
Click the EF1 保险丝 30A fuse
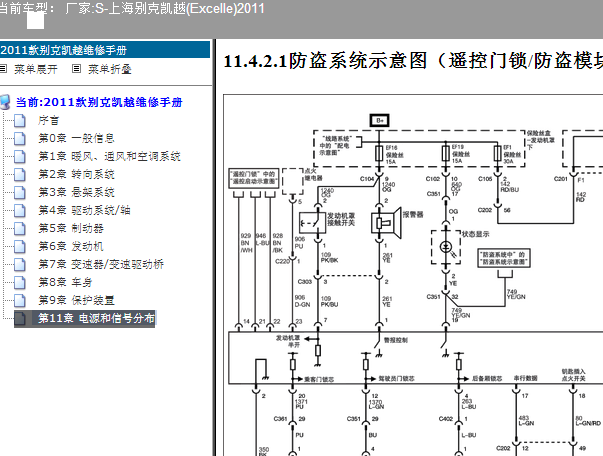(x=498, y=153)
